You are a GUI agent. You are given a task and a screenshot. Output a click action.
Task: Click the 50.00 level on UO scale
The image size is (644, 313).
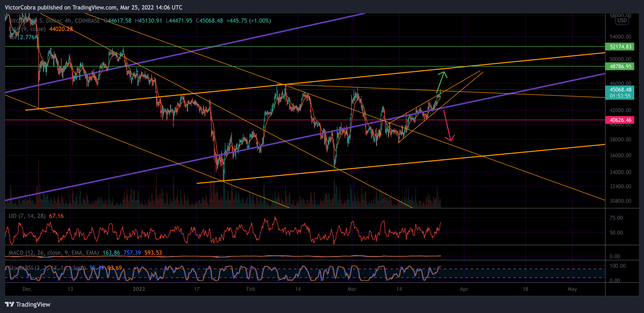click(616, 233)
